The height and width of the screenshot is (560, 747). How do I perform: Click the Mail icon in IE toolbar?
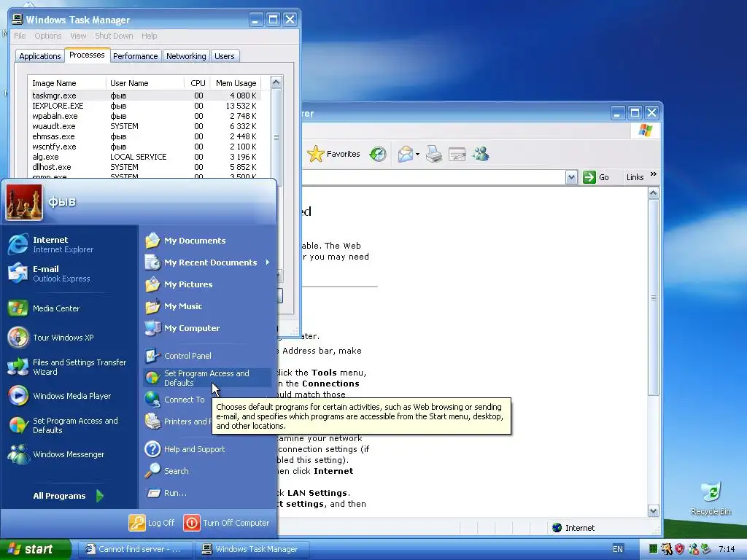(405, 154)
